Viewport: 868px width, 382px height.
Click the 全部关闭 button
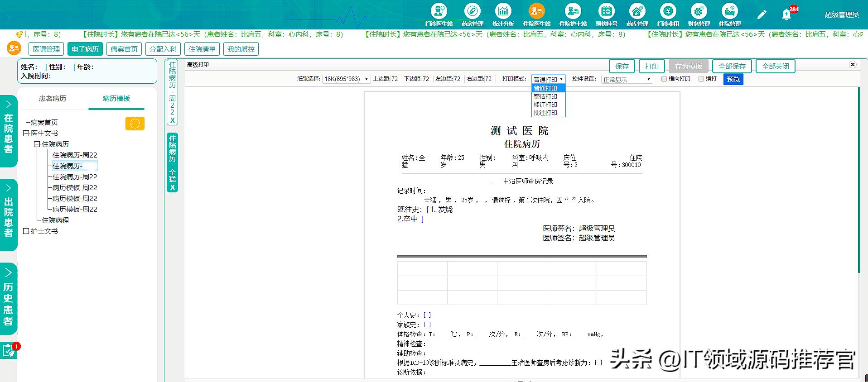click(776, 66)
